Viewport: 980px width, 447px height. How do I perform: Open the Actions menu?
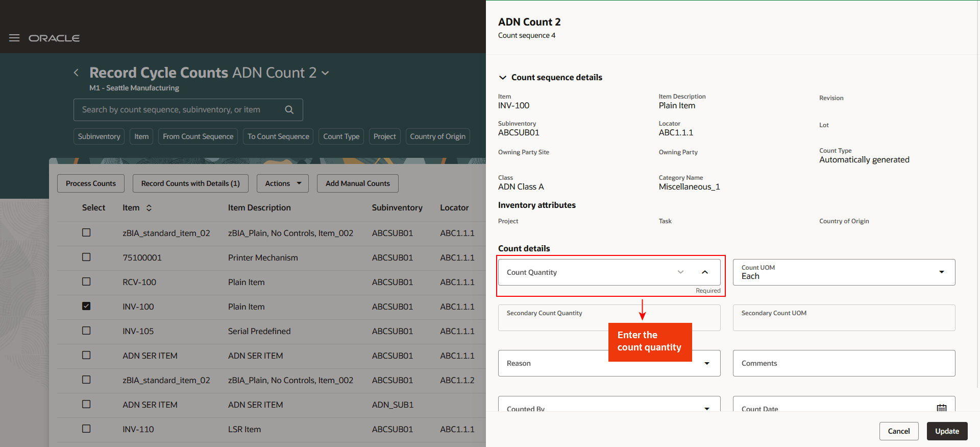pyautogui.click(x=282, y=183)
